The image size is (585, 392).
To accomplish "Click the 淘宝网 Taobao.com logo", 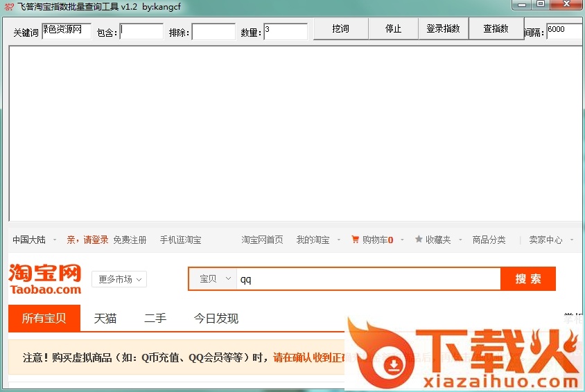I will click(45, 280).
